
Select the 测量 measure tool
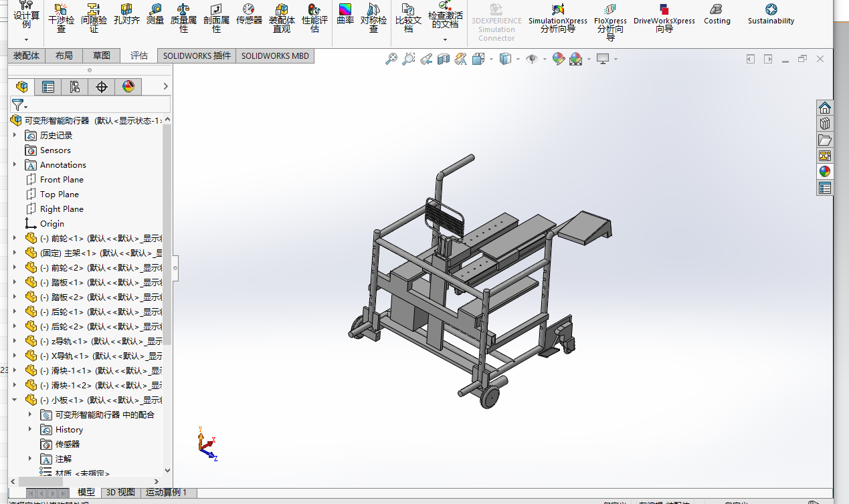pyautogui.click(x=155, y=15)
